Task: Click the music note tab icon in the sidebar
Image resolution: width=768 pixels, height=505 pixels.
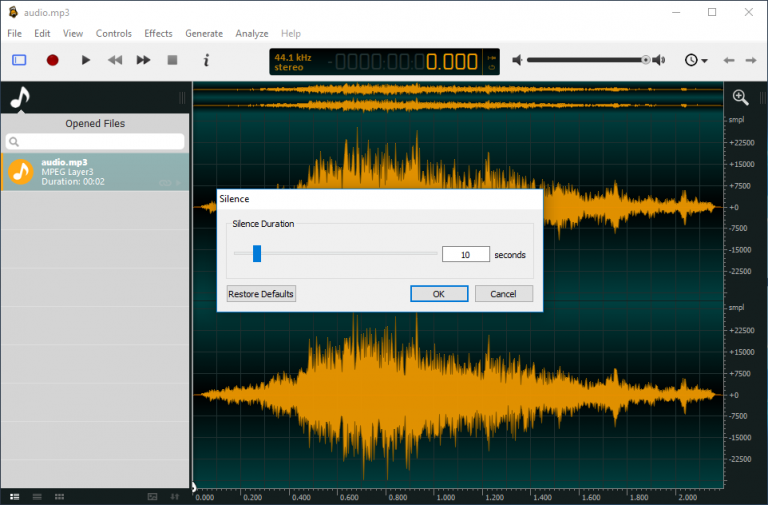Action: [20, 97]
